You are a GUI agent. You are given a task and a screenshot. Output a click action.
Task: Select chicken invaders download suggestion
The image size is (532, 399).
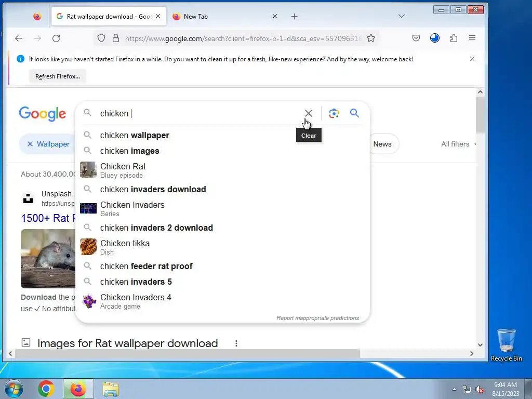[x=222, y=189]
